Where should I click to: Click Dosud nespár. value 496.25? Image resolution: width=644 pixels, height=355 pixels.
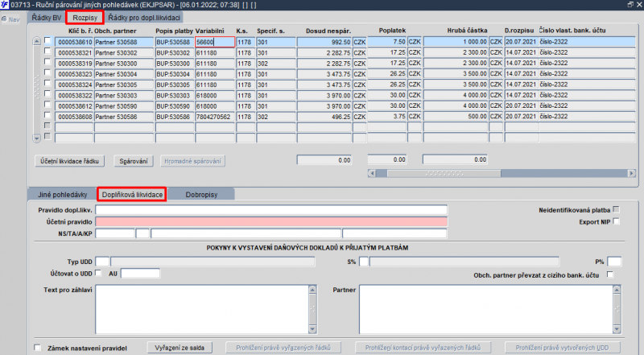[324, 117]
